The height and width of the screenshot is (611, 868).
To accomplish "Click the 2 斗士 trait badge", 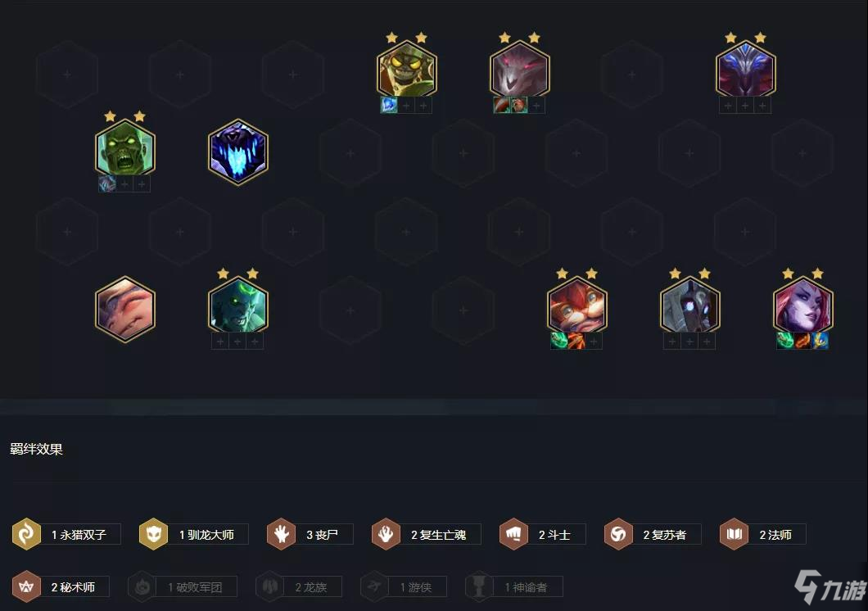I will pyautogui.click(x=542, y=534).
